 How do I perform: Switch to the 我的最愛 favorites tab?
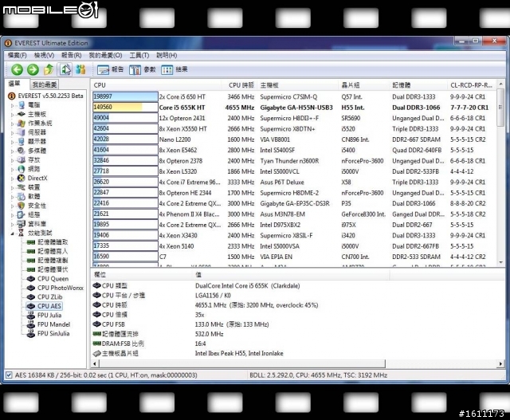[45, 84]
